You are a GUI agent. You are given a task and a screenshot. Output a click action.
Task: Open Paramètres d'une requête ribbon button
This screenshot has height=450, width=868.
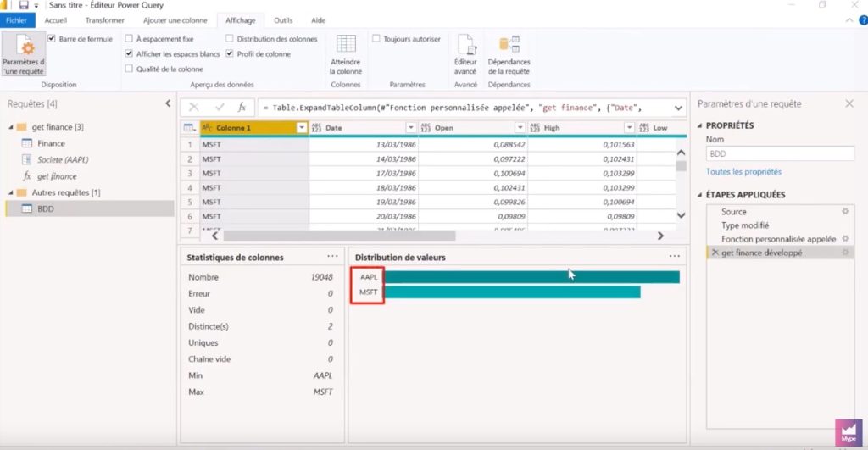tap(23, 53)
